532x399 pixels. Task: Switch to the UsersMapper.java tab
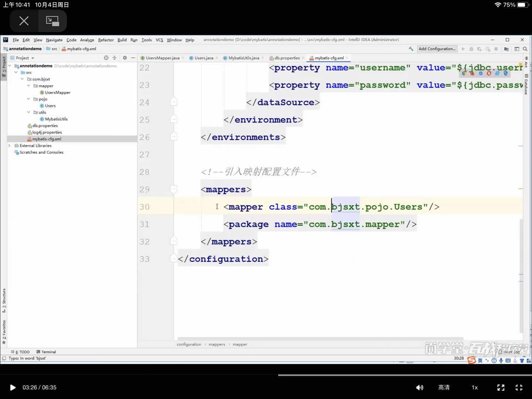[163, 58]
